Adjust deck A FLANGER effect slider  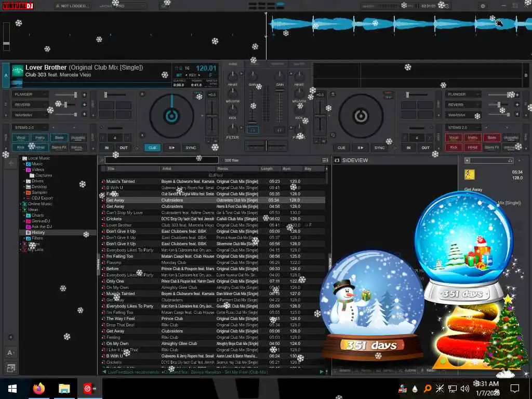tap(66, 95)
